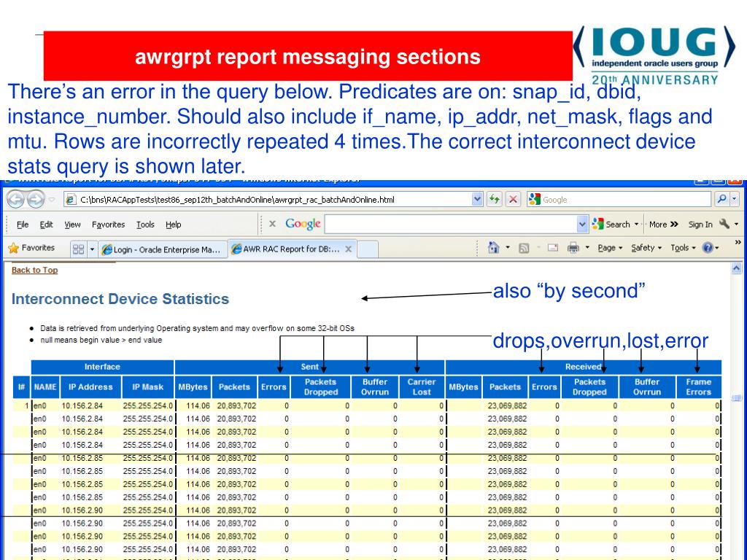
Task: Go back with the browser Back arrow
Action: (16, 200)
